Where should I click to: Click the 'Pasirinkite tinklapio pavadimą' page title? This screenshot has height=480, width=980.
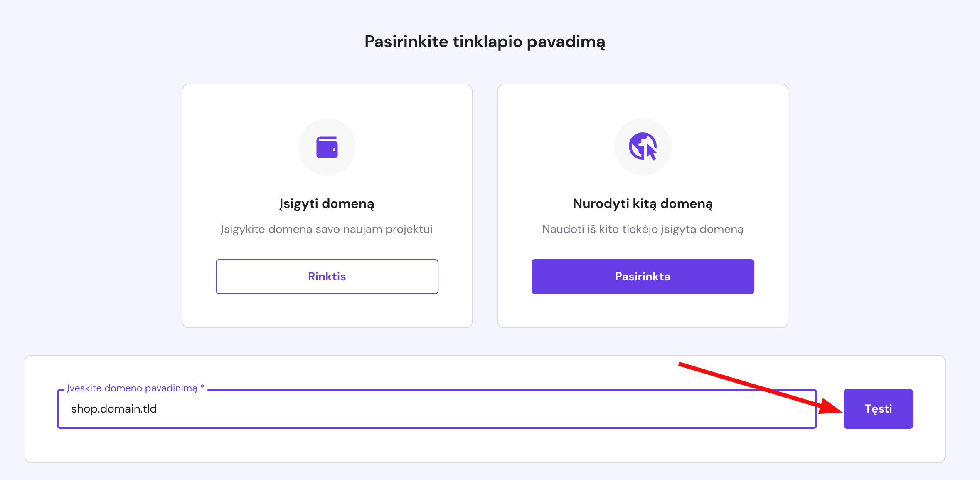click(485, 42)
